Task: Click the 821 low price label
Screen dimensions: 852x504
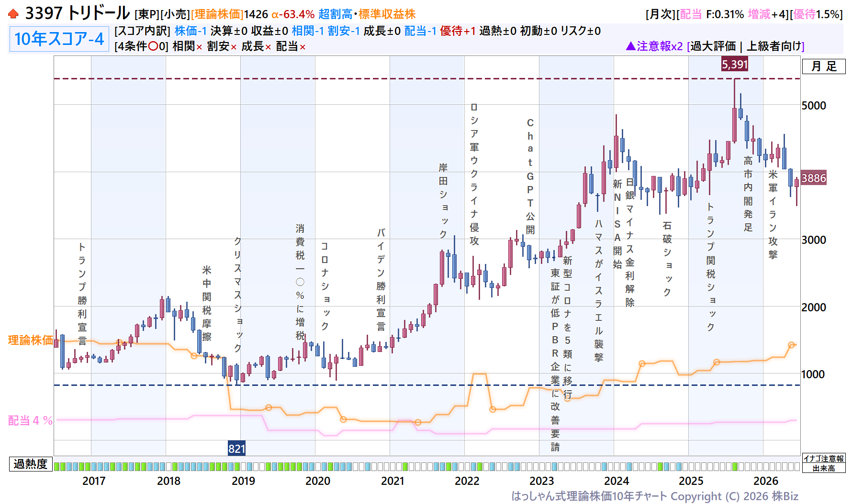Action: point(236,449)
